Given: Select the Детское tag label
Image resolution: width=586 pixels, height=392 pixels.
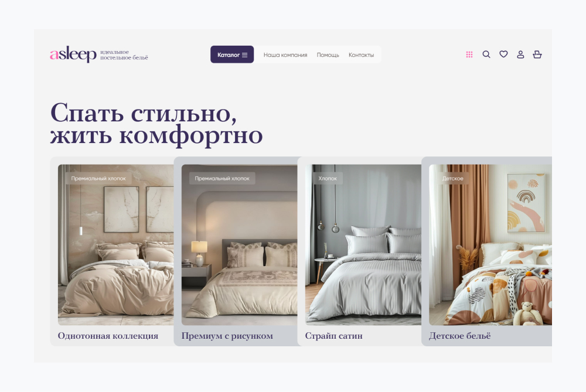Looking at the screenshot, I should pyautogui.click(x=452, y=178).
